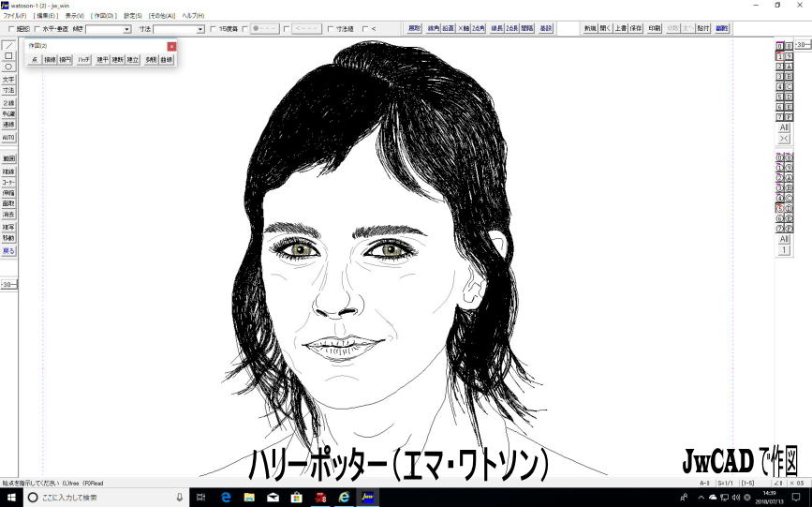Select the 連線 connected-line tool

tap(8, 125)
